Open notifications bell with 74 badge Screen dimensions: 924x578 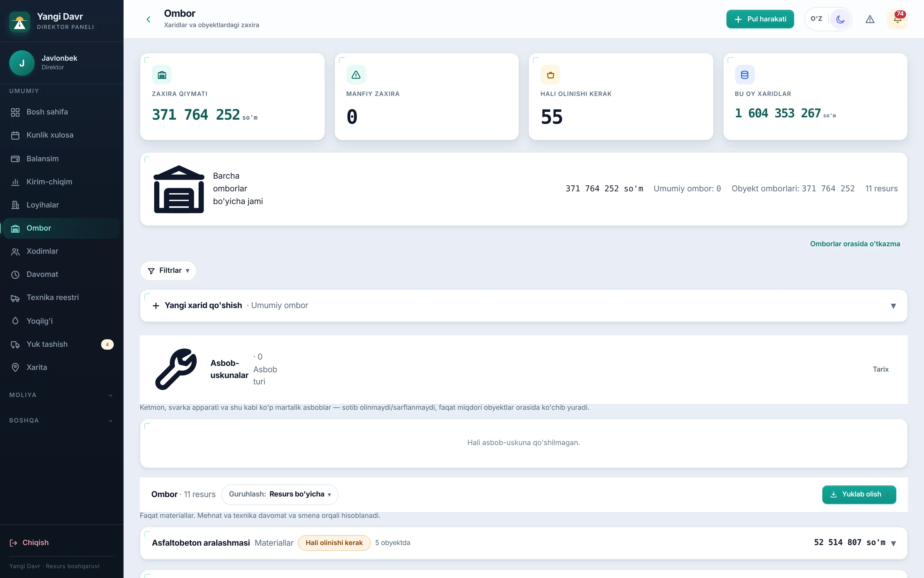pos(897,19)
